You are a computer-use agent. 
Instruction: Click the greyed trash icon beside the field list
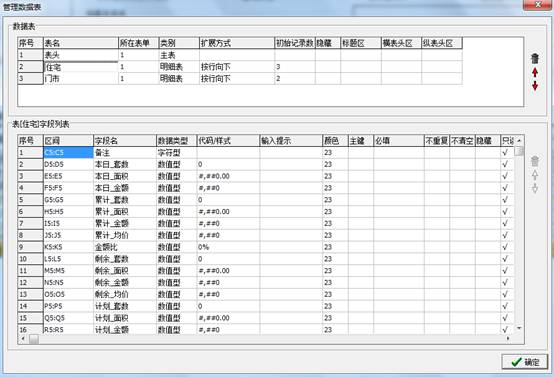(x=535, y=161)
